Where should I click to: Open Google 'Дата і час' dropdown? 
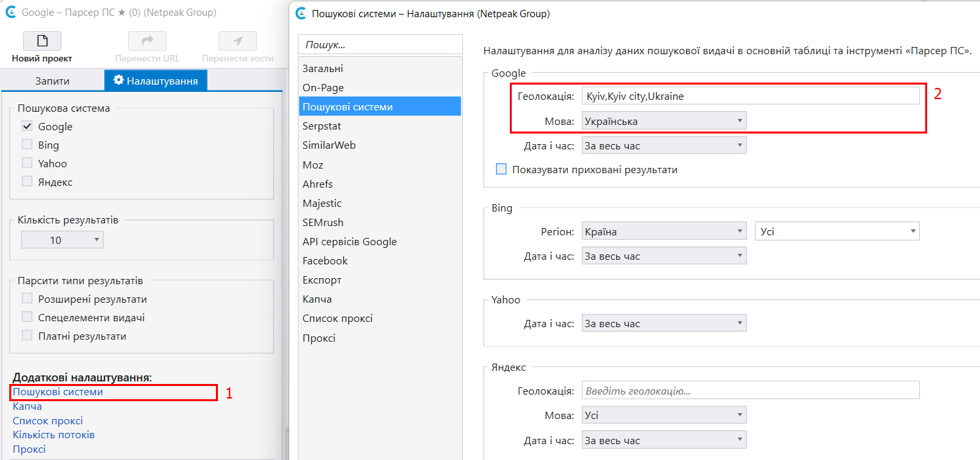click(x=664, y=145)
